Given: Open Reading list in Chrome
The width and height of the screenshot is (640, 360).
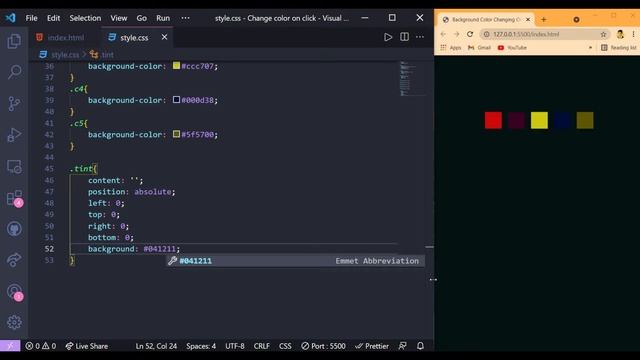Looking at the screenshot, I should 619,48.
